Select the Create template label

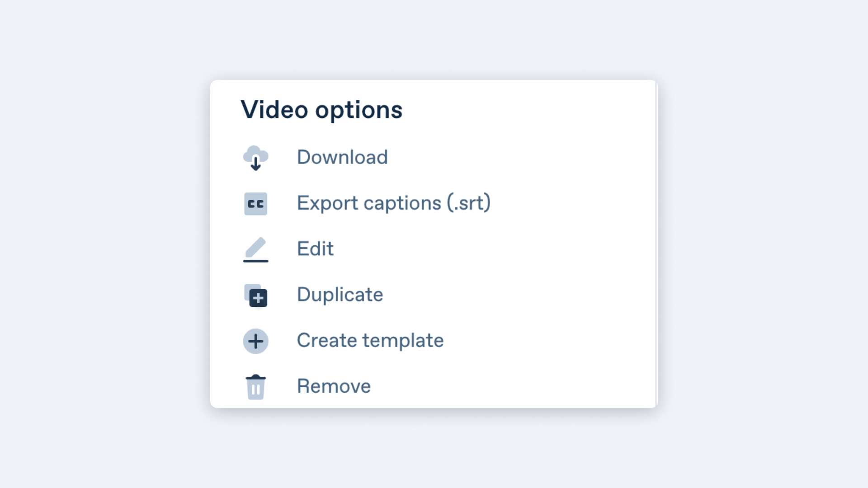(370, 340)
